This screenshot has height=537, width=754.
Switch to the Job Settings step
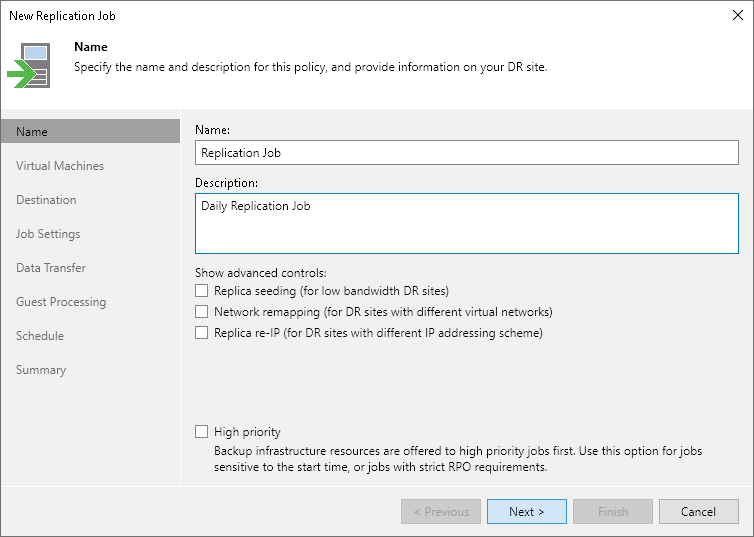click(x=48, y=234)
